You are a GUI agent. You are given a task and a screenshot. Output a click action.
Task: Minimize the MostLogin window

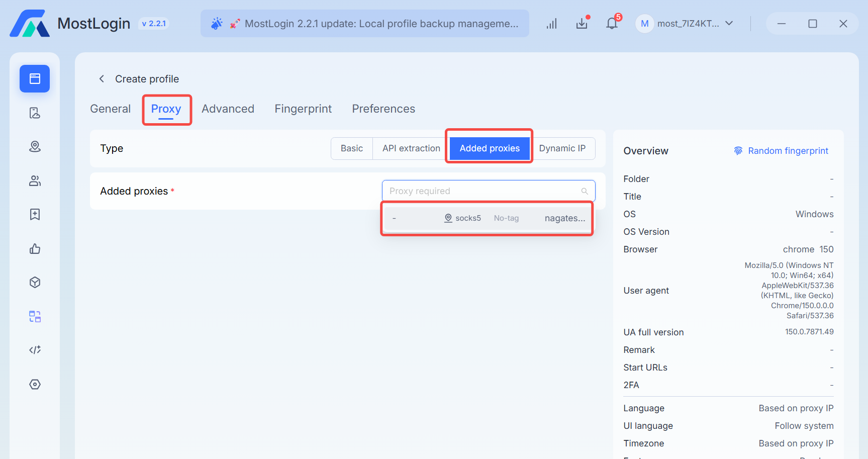[x=782, y=24]
